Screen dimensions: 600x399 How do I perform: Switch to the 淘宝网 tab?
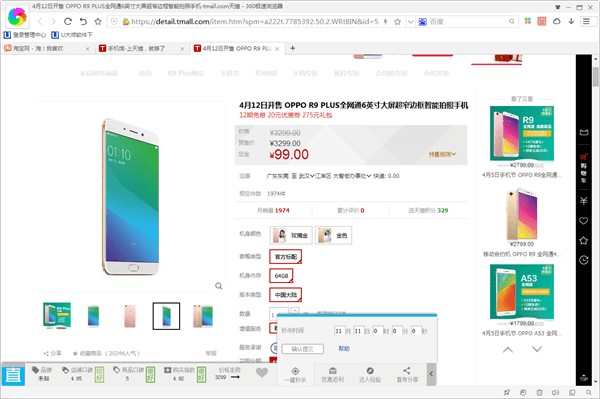pyautogui.click(x=46, y=49)
